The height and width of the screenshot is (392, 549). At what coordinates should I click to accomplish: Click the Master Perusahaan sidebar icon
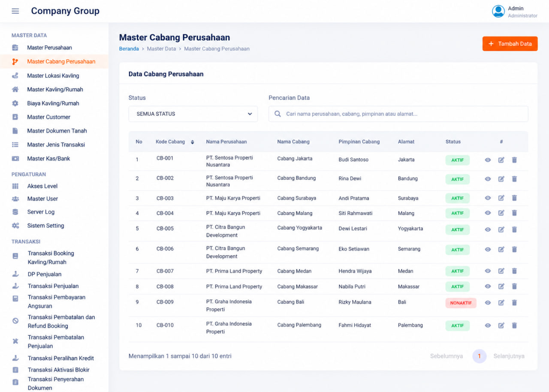(x=15, y=48)
